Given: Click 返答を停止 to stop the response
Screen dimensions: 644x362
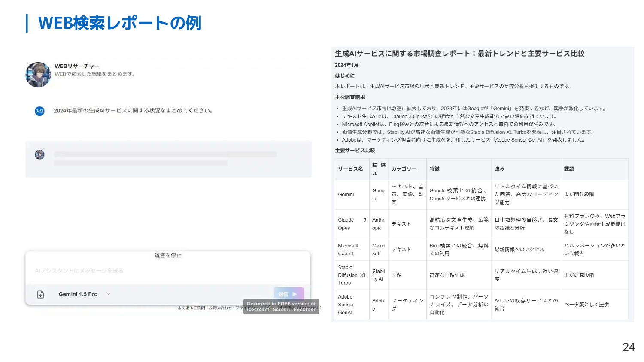Looking at the screenshot, I should (x=168, y=255).
